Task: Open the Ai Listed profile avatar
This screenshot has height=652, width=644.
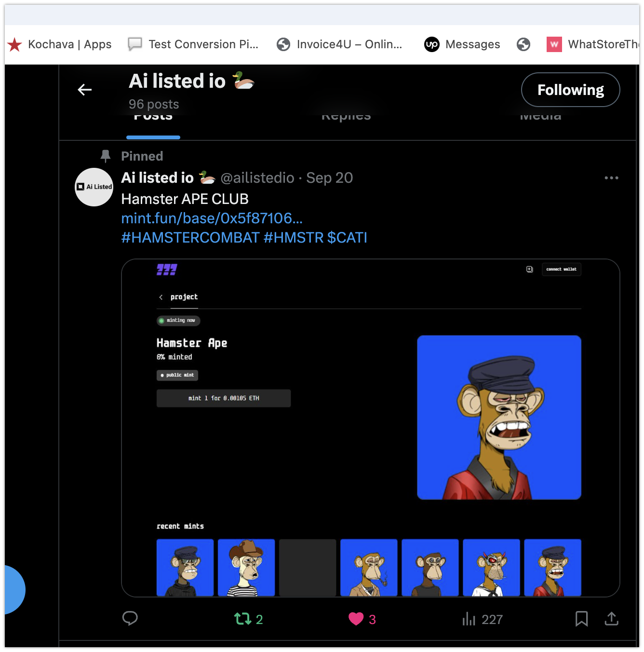Action: [94, 187]
